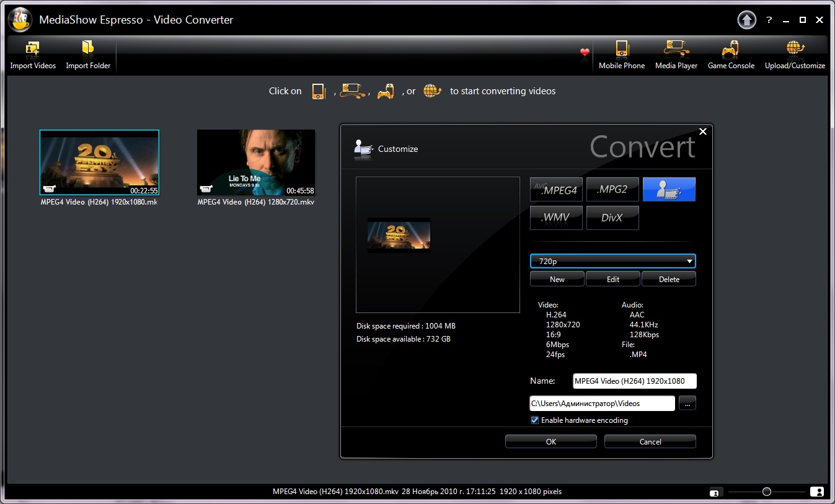Click the browse button beside output path

click(x=687, y=403)
